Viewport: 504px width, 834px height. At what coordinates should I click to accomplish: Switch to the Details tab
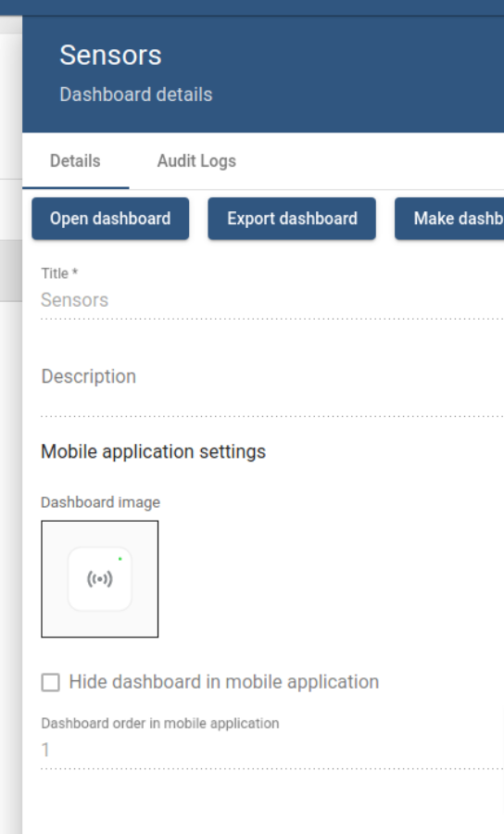(75, 161)
